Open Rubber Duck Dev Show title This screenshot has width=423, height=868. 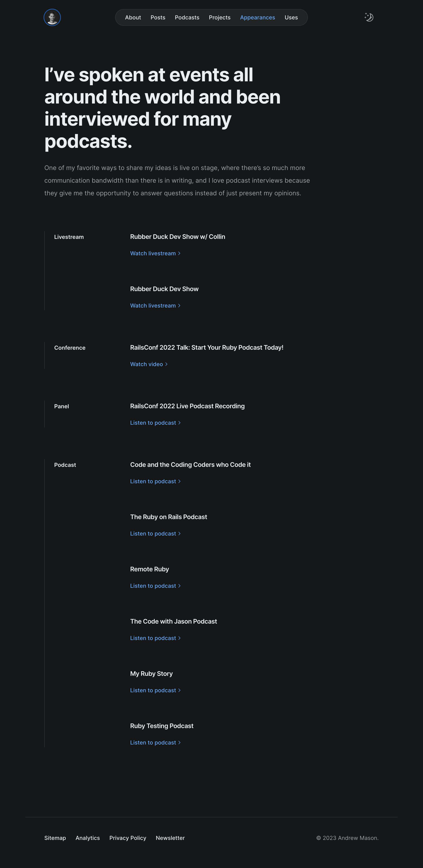point(164,289)
